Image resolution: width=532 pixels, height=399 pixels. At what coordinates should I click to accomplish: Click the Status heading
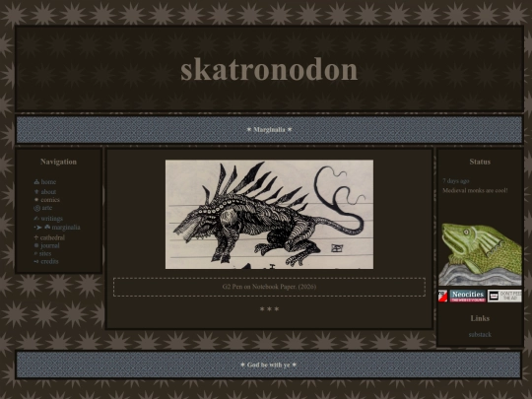coord(480,162)
